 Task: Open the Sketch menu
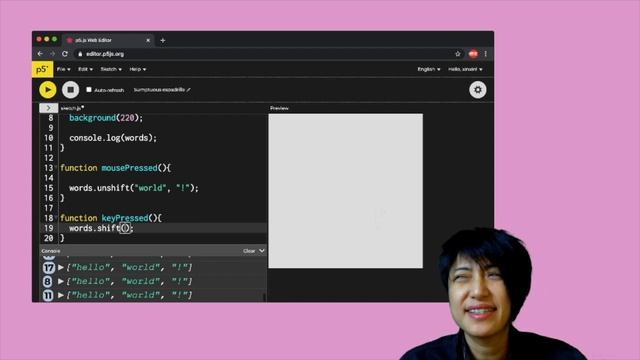(111, 69)
